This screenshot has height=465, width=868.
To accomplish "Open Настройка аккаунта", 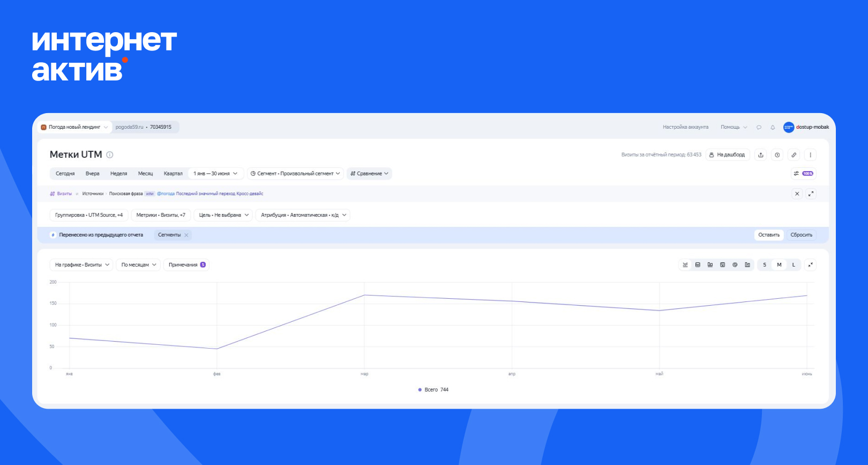I will tap(685, 127).
